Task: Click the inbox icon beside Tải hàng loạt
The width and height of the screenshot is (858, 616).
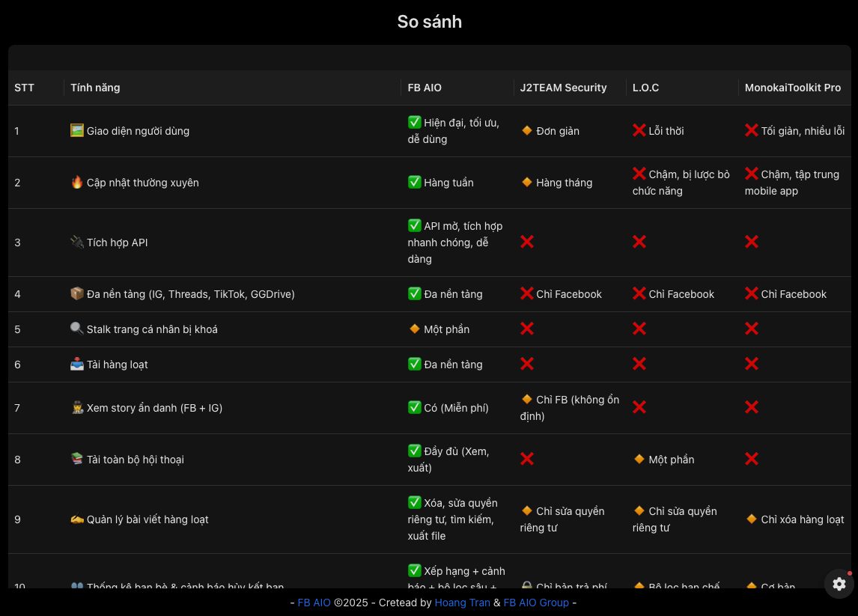Action: tap(76, 364)
